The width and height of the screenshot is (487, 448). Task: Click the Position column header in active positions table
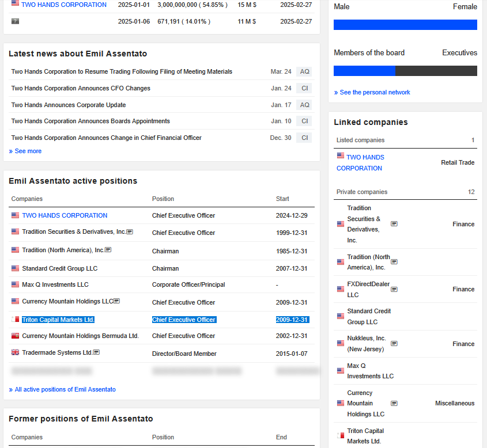[163, 199]
